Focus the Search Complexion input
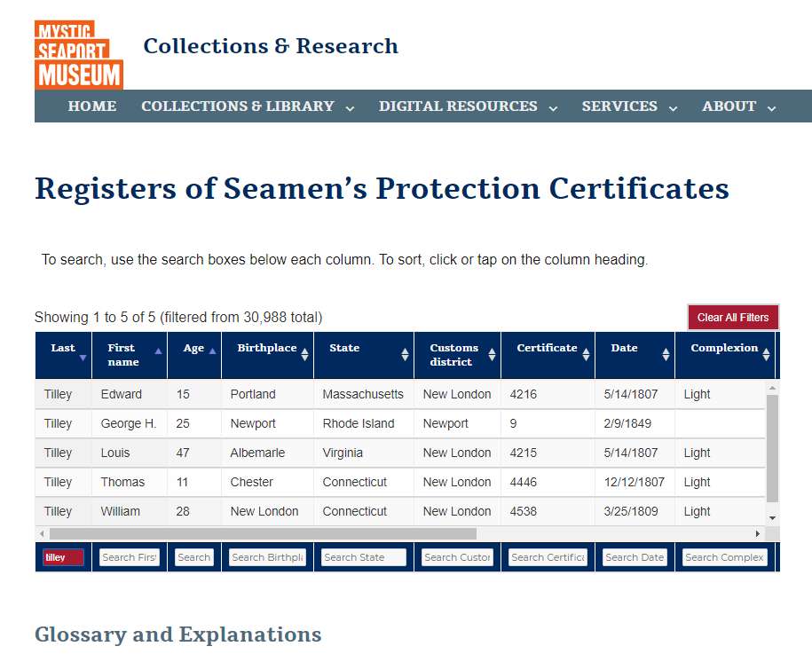Screen dimensions: 812x662 [x=724, y=557]
